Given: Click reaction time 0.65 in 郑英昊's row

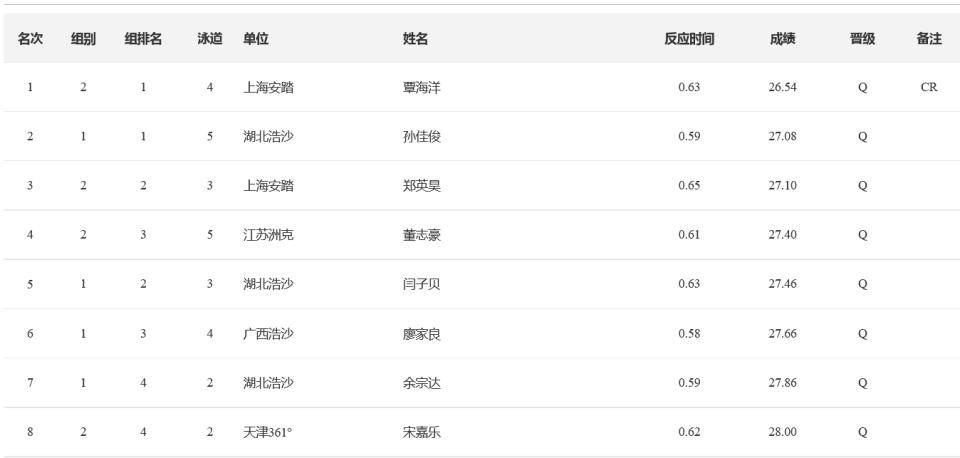Looking at the screenshot, I should point(689,186).
